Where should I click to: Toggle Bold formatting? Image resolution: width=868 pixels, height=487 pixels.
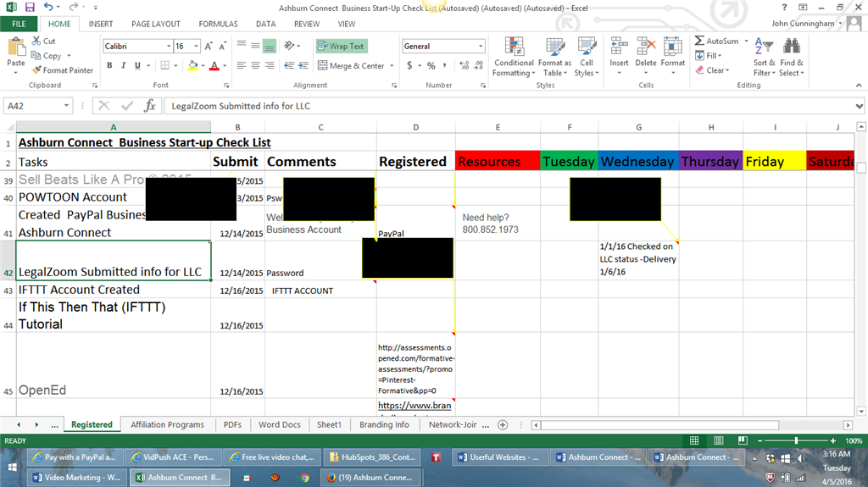click(x=109, y=65)
